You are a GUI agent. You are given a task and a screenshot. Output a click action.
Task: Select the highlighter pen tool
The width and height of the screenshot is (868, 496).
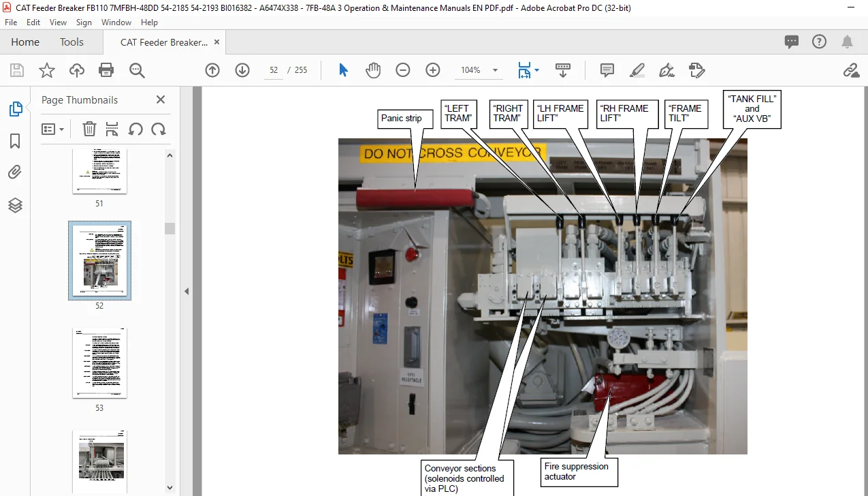point(637,70)
